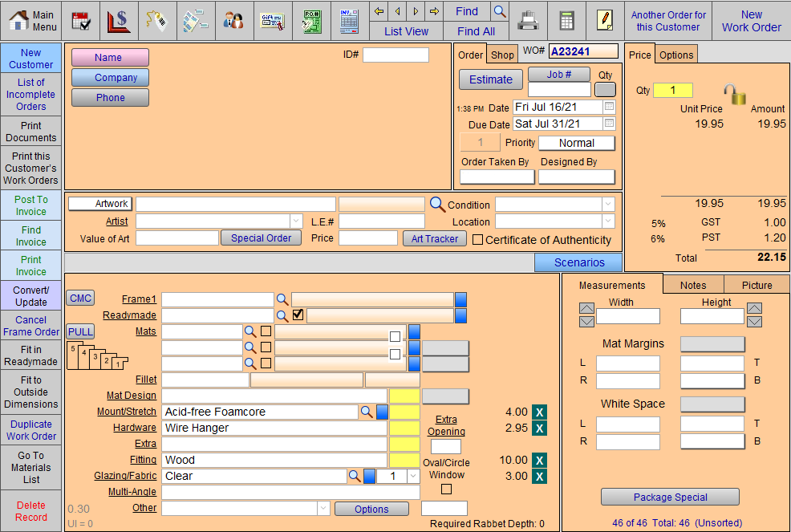Open the notes pencil icon
791x532 pixels.
[604, 19]
